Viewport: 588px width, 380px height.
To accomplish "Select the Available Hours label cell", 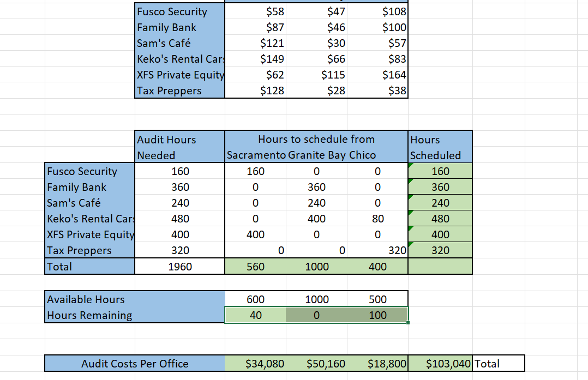I will coord(135,299).
